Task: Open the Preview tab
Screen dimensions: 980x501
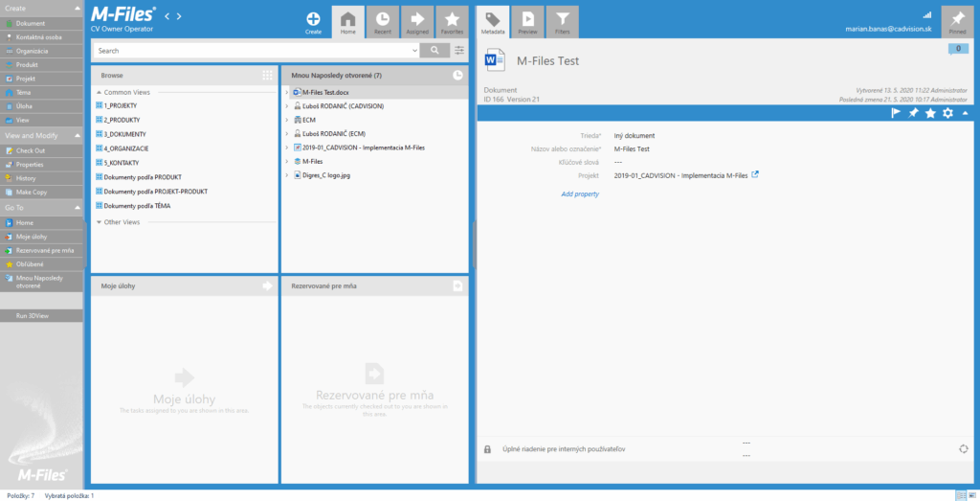Action: click(x=527, y=23)
